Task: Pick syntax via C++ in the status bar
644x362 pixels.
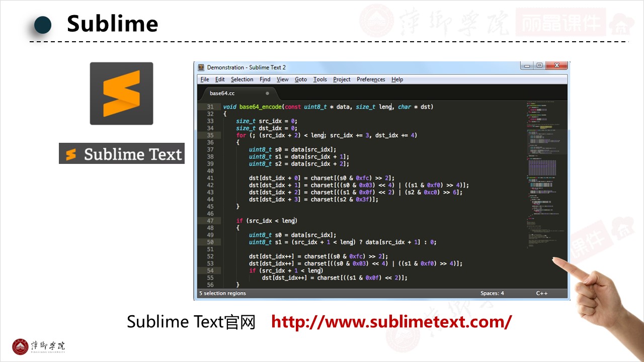Action: 541,293
